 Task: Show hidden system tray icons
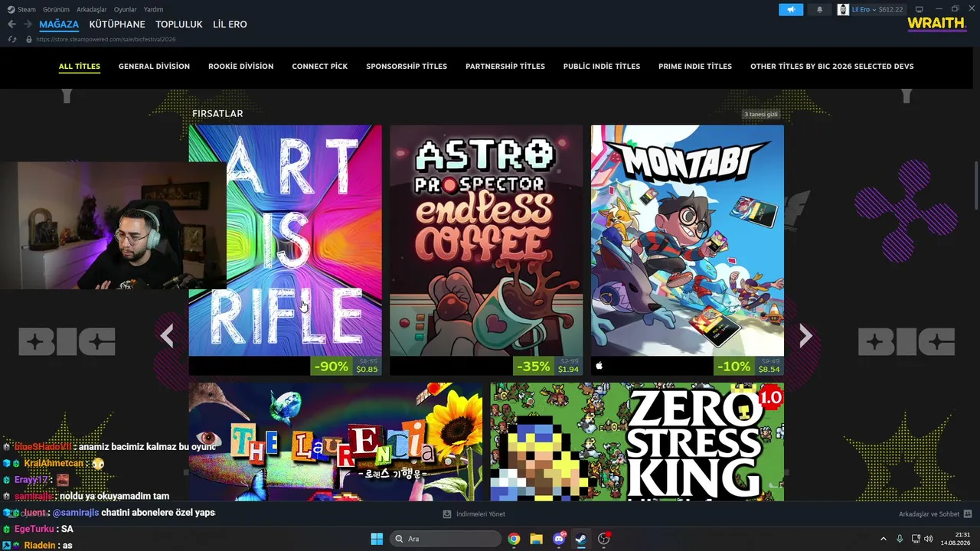point(883,539)
